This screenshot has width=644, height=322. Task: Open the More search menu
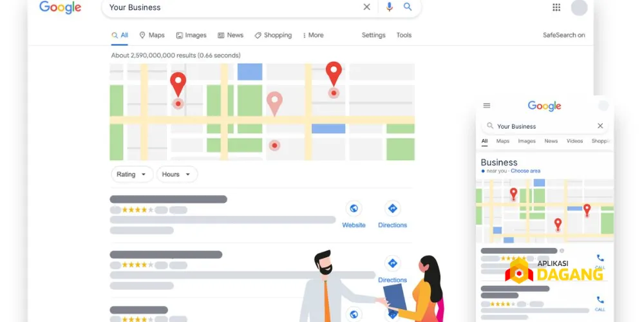[x=313, y=35]
